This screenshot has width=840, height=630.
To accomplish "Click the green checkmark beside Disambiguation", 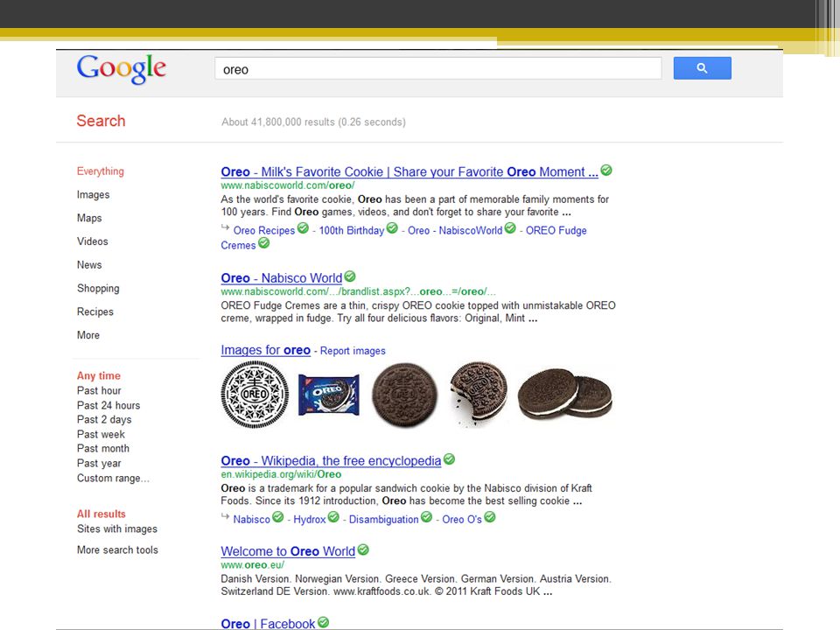I will tap(426, 517).
